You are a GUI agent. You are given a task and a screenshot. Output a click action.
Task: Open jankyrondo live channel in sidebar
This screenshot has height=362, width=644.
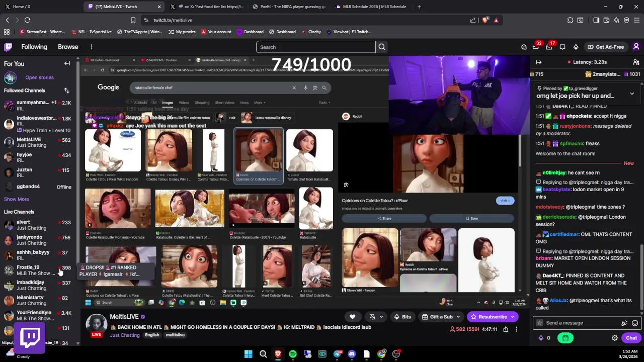point(38,240)
